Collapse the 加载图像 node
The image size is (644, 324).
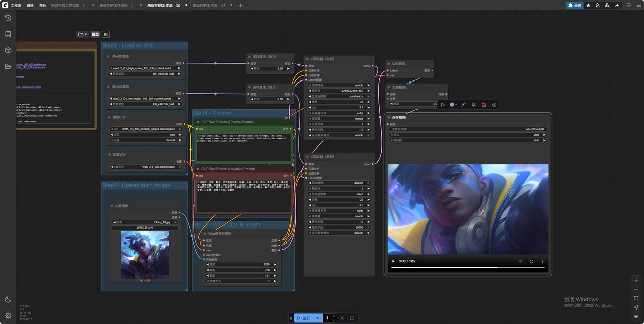pos(112,206)
